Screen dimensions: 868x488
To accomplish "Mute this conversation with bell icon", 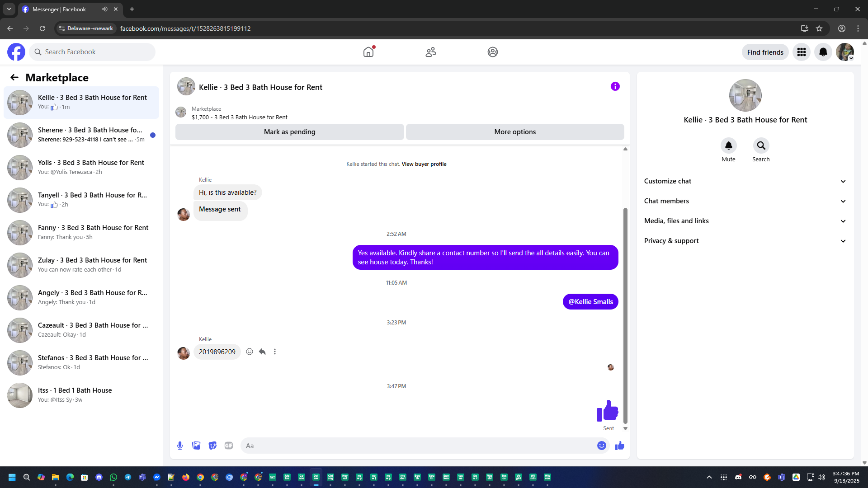I will (728, 145).
